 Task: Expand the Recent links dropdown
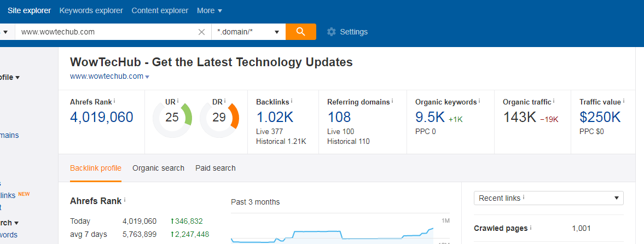[x=548, y=198]
